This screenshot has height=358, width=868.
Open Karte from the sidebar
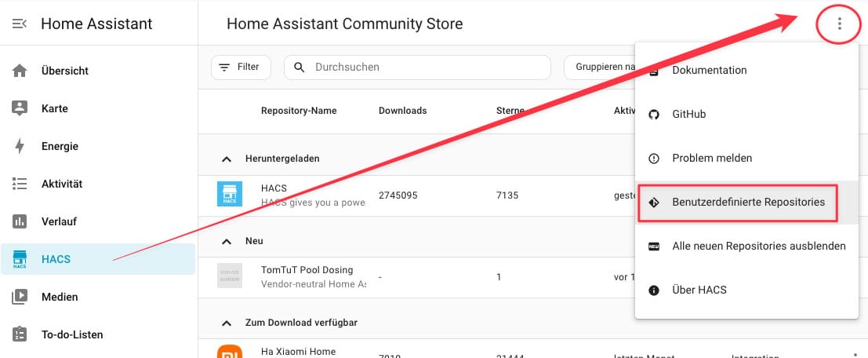54,108
